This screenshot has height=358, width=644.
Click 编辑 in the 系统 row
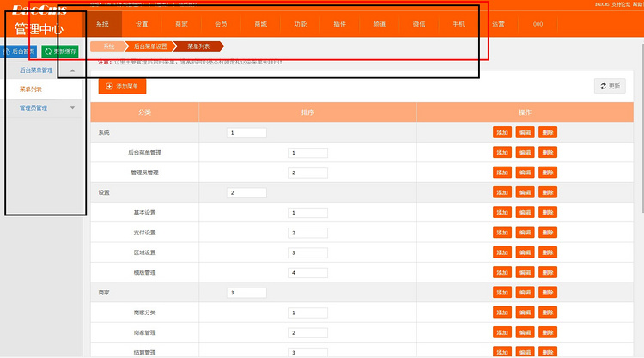(525, 132)
